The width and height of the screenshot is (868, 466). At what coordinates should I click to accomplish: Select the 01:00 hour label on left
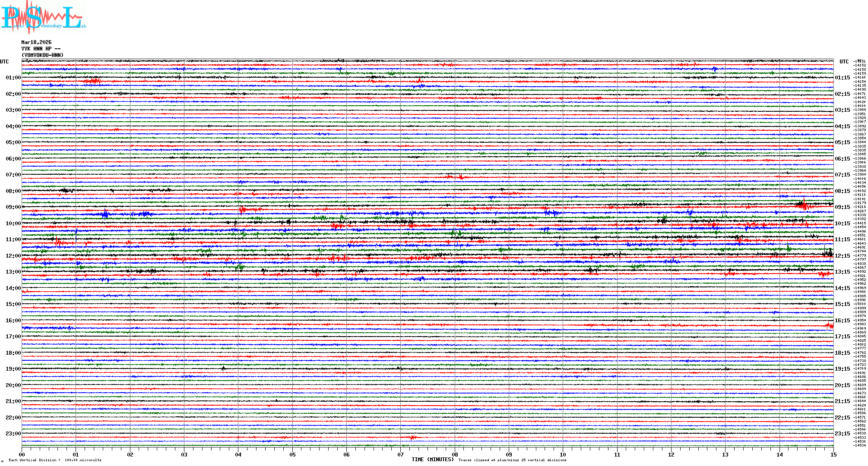coord(13,78)
